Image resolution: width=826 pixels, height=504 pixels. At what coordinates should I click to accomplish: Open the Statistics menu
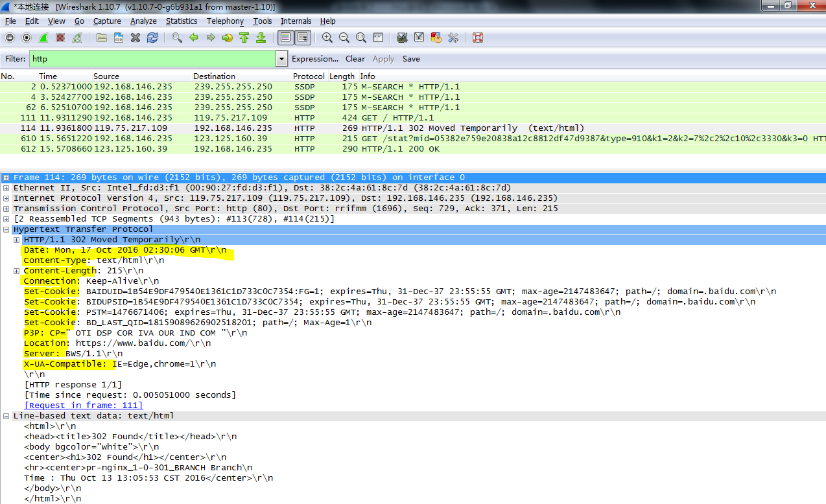(x=182, y=21)
